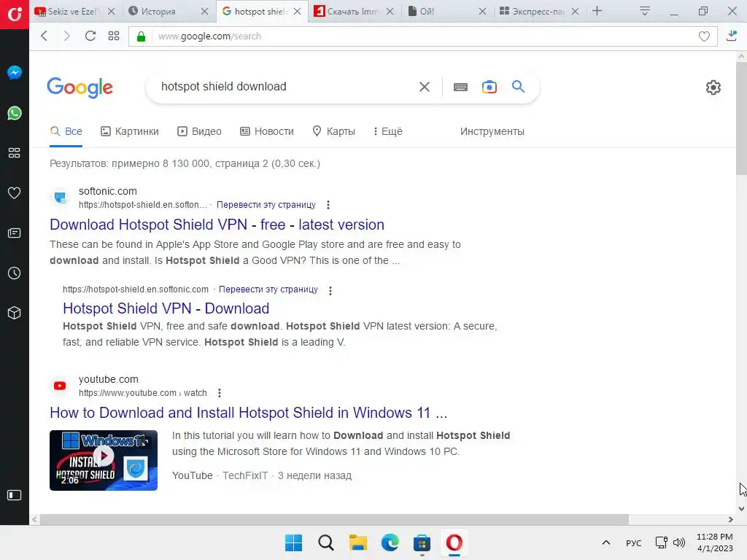The height and width of the screenshot is (560, 747).
Task: Open WhatsApp in the Opera sidebar
Action: pos(15,113)
